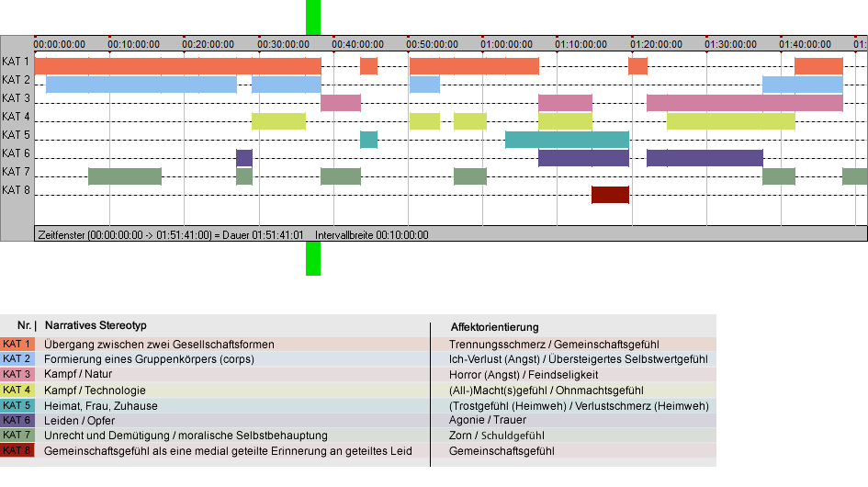Click the dark red KAT 8 segment
The image size is (868, 487).
click(610, 195)
